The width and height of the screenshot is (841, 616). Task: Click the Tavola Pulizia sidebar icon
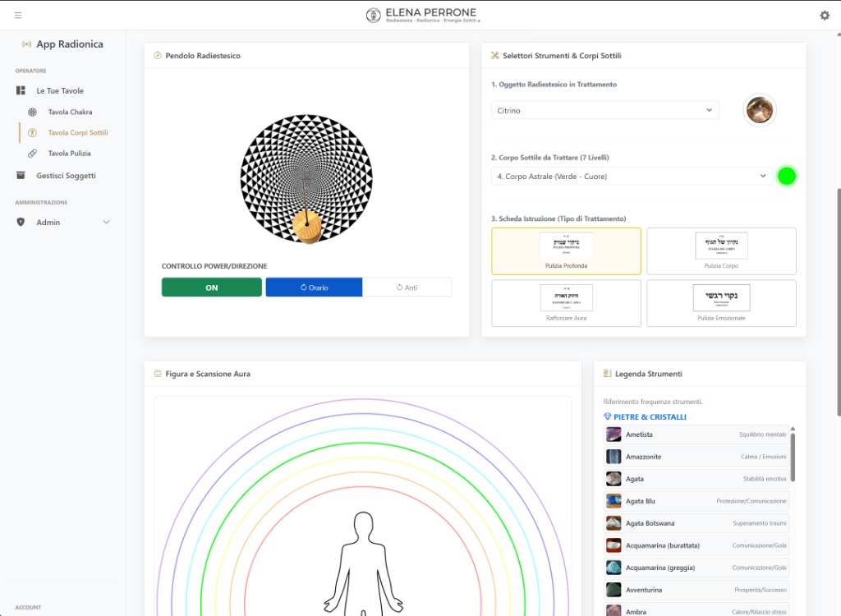[32, 154]
